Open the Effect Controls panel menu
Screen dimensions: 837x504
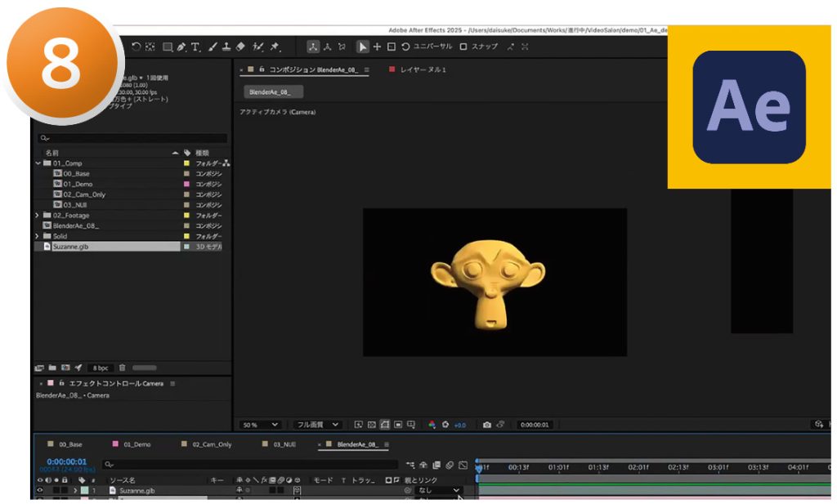pos(172,383)
